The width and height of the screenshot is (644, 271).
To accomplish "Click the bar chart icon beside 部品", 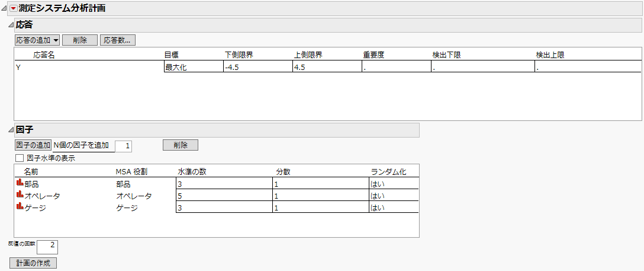I will pyautogui.click(x=20, y=183).
